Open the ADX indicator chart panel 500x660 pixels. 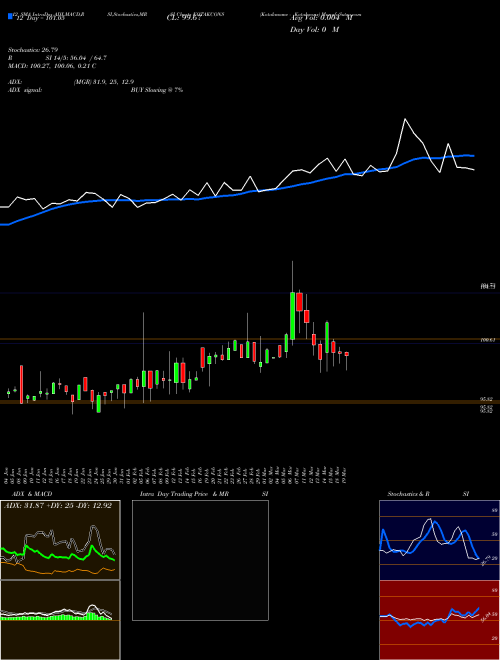click(60, 540)
